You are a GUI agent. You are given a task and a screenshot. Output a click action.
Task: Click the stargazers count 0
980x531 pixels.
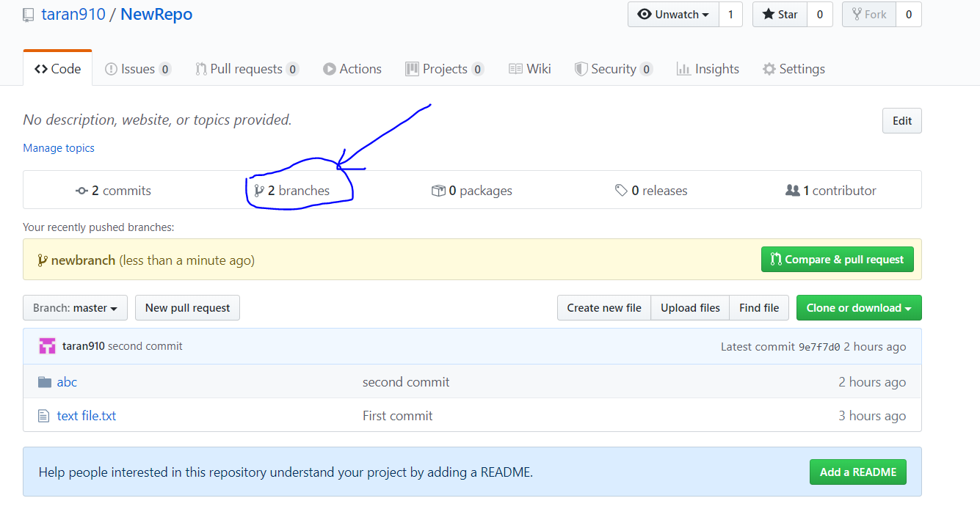point(820,15)
